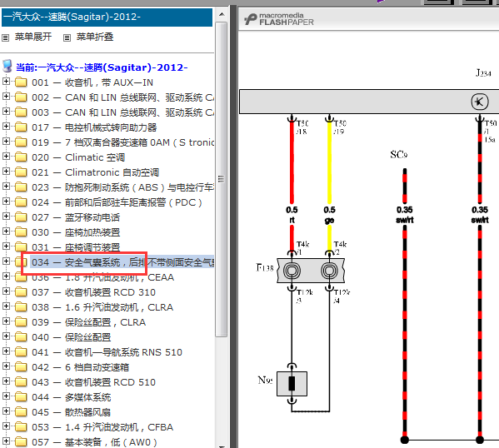Image resolution: width=499 pixels, height=448 pixels.
Task: Click folder icon of 021 Climatronic
Action: (x=21, y=172)
